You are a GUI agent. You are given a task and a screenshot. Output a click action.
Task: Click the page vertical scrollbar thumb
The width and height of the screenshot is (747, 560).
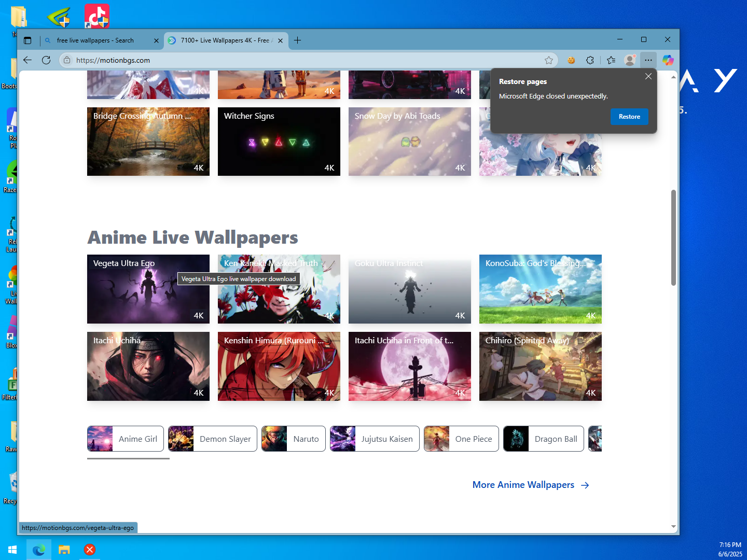(x=673, y=237)
